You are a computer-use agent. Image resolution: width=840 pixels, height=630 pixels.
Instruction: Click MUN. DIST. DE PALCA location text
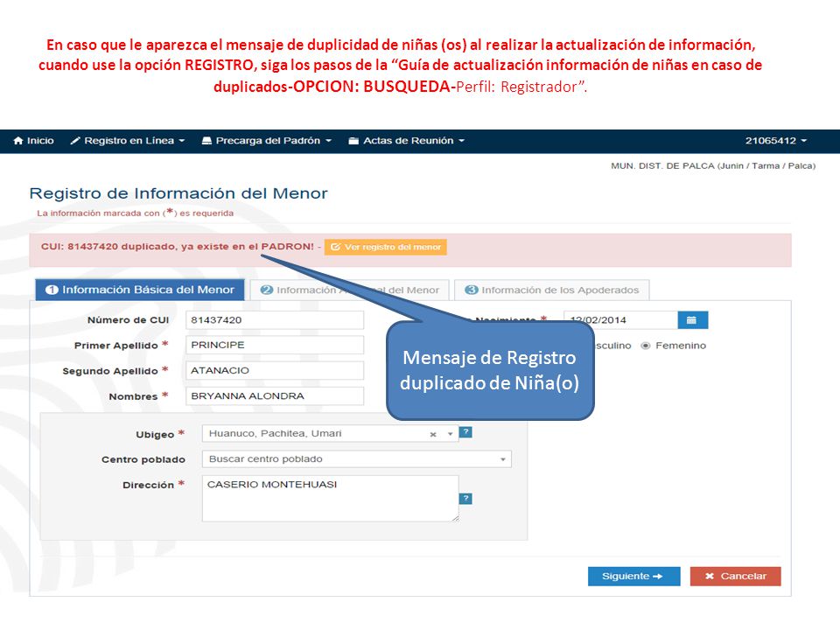(x=713, y=166)
